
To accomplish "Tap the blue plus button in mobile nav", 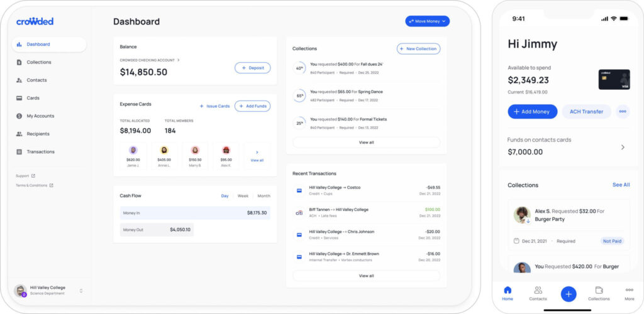I will click(569, 293).
